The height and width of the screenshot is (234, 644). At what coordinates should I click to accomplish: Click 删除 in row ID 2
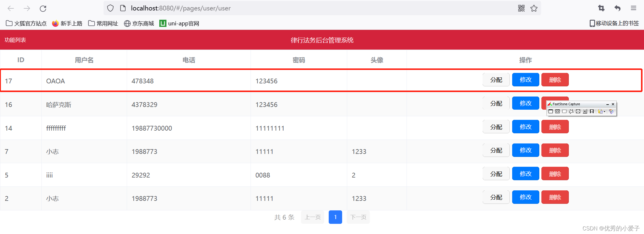[x=555, y=197]
